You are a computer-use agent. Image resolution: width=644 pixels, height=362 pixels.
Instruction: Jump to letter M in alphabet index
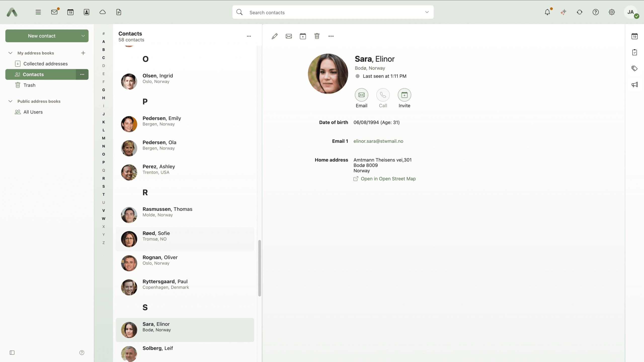pos(103,138)
